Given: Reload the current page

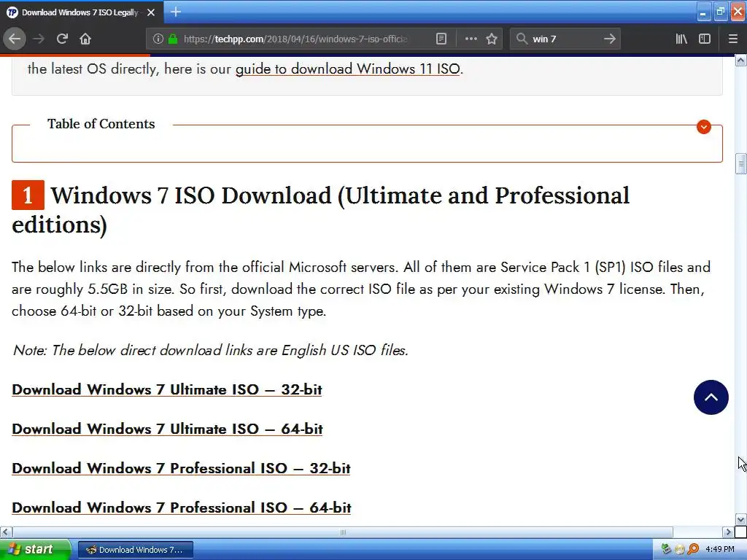Looking at the screenshot, I should [62, 39].
